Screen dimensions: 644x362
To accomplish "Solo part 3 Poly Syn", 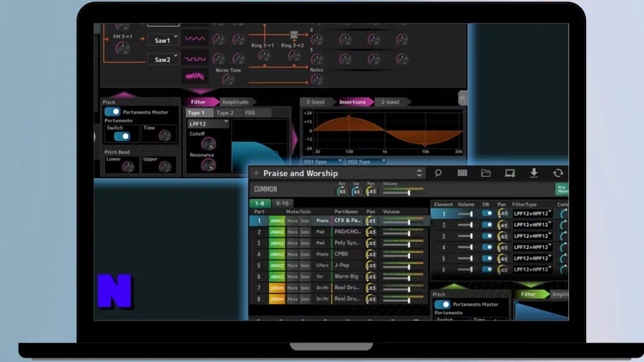I will (305, 243).
